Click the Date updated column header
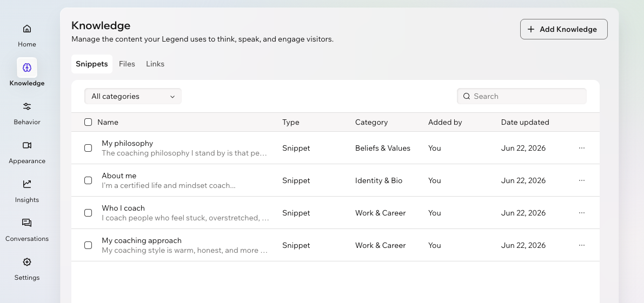The height and width of the screenshot is (303, 644). tap(525, 122)
